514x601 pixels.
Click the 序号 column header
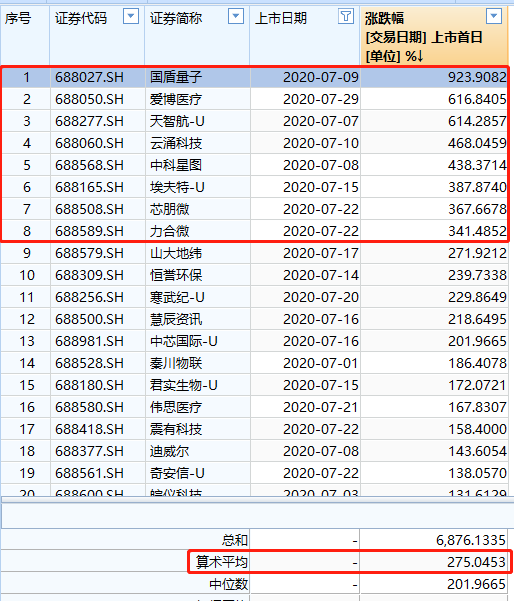click(18, 18)
